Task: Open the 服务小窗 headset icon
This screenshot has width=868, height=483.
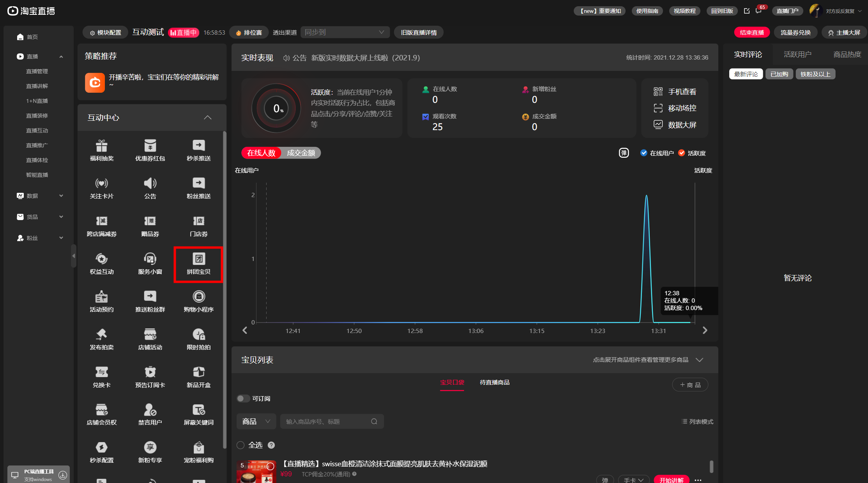Action: 150,259
